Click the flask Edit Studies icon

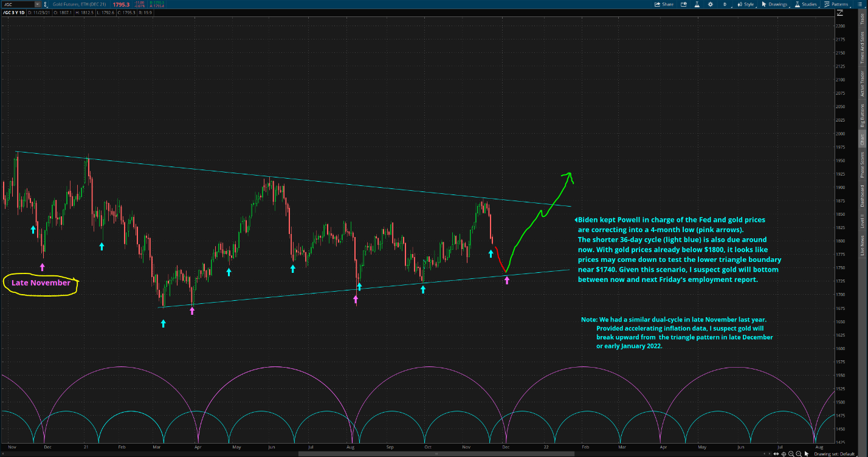point(696,4)
